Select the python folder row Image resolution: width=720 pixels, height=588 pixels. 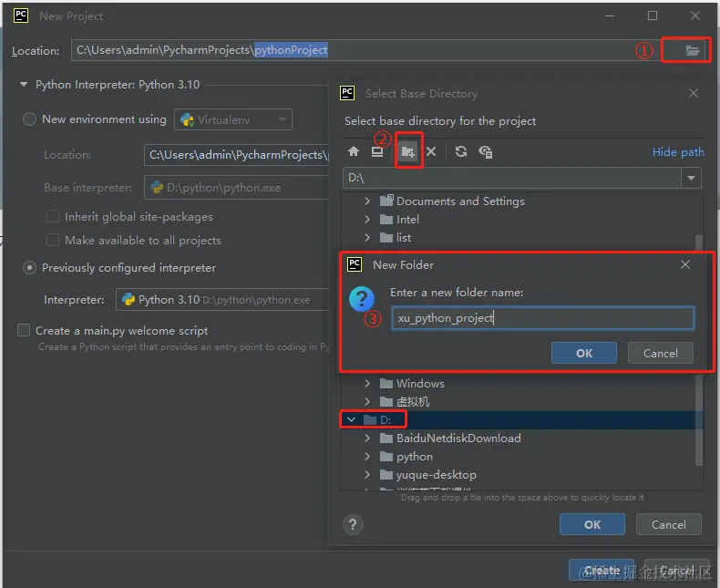click(x=518, y=456)
